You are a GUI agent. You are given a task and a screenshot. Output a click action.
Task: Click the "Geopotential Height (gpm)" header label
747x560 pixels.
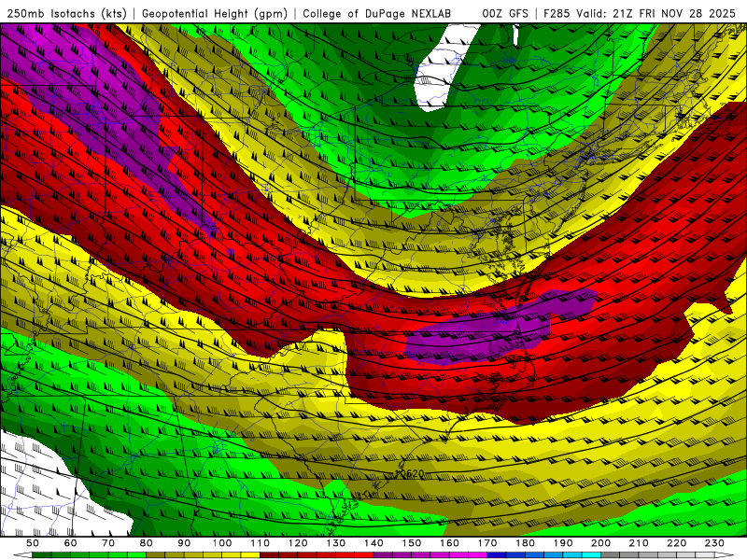[x=215, y=13]
